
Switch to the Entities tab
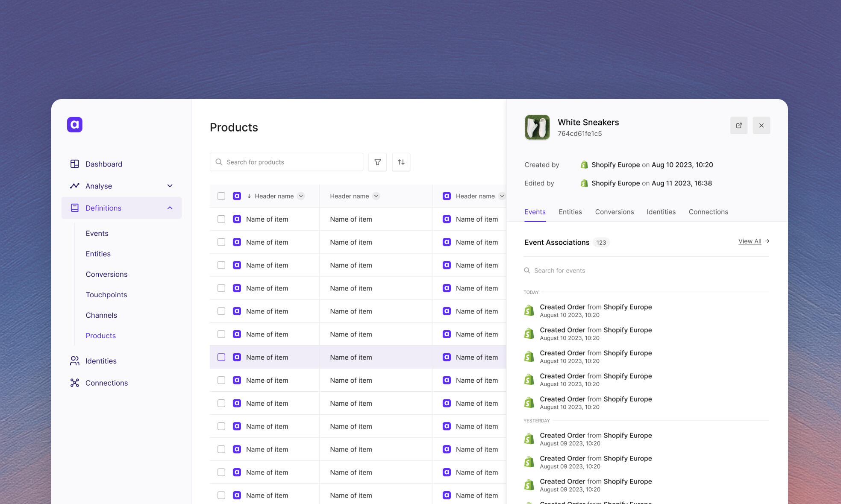[x=570, y=212]
